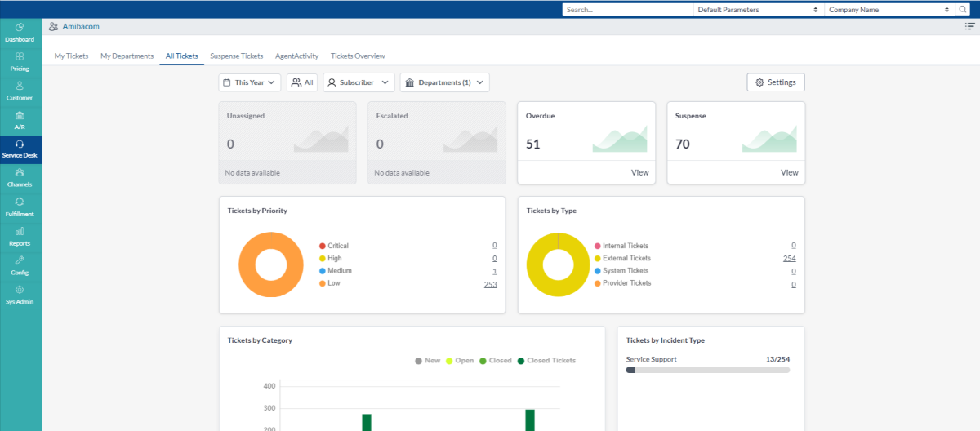Click the Amibacom users icon

(x=53, y=26)
